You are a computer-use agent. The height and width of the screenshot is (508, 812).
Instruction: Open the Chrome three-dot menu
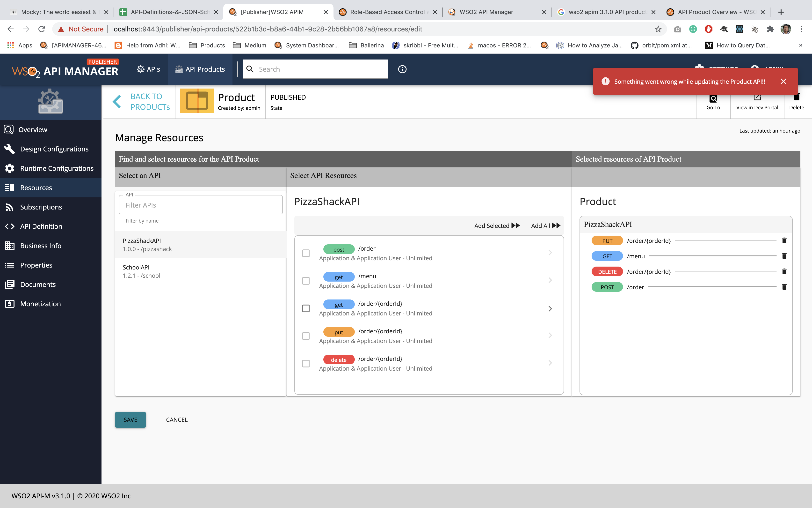(801, 29)
